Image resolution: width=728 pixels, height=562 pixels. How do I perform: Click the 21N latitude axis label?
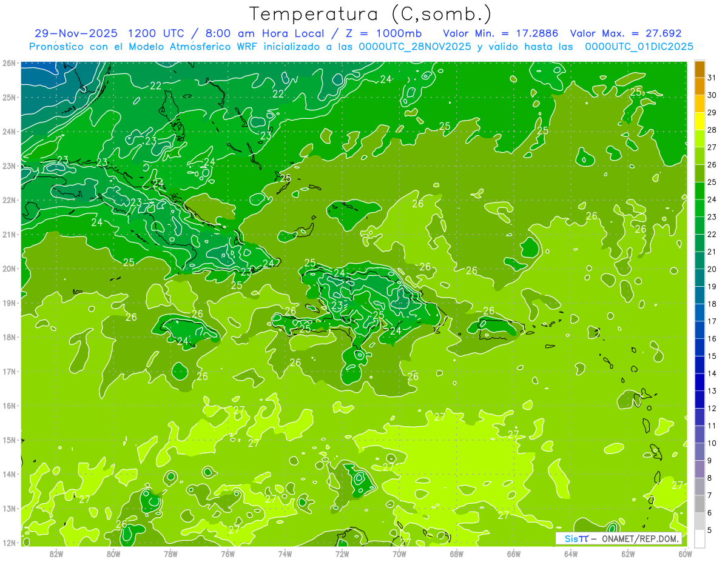coord(9,234)
